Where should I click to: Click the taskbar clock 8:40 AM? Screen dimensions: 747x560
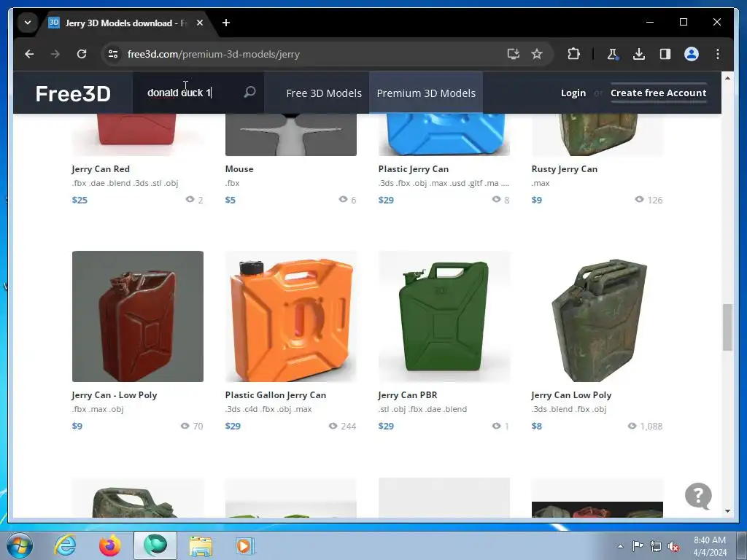coord(709,540)
